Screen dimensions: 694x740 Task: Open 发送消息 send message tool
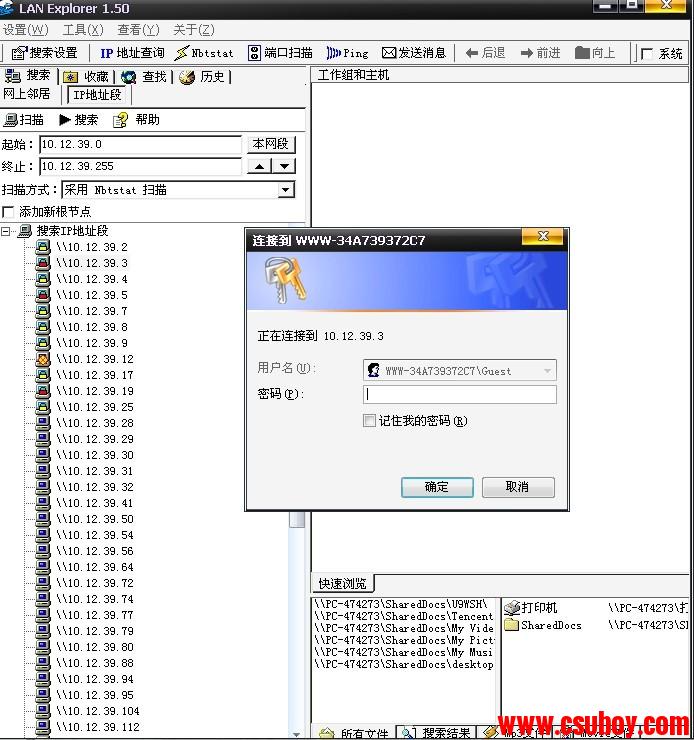pyautogui.click(x=414, y=53)
